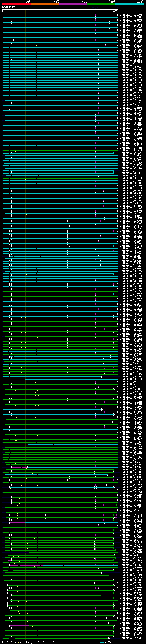Select hit UniRef100_Q6PPH2
This screenshot has height=644, width=146.
tap(131, 289)
